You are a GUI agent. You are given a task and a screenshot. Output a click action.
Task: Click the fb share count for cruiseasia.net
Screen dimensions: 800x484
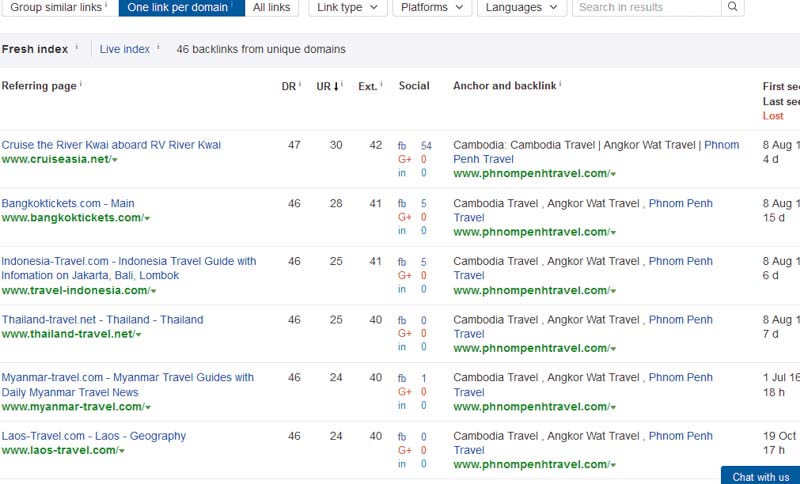[x=426, y=146]
